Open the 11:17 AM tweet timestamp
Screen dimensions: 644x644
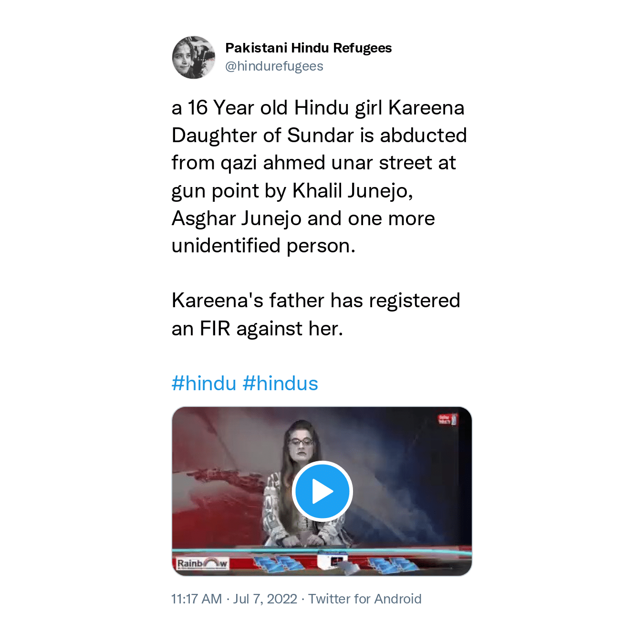pos(197,599)
